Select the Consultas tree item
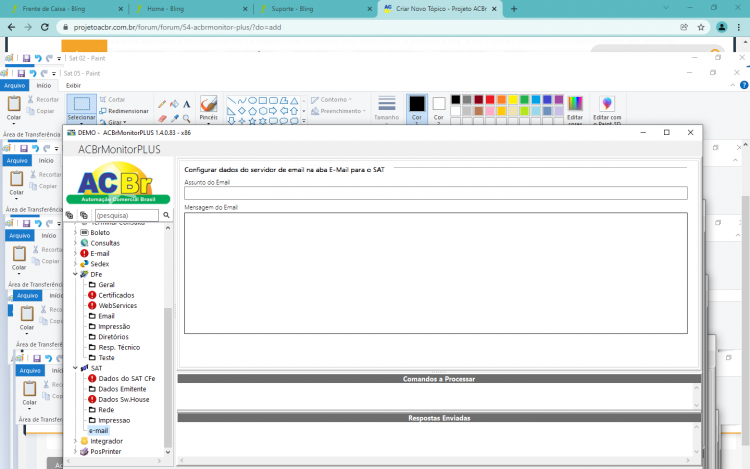 [105, 243]
